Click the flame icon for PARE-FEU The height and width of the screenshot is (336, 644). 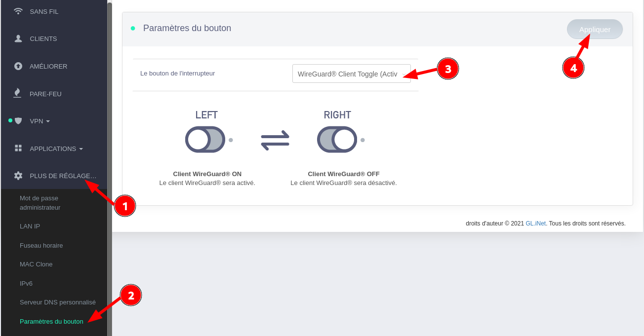click(18, 93)
